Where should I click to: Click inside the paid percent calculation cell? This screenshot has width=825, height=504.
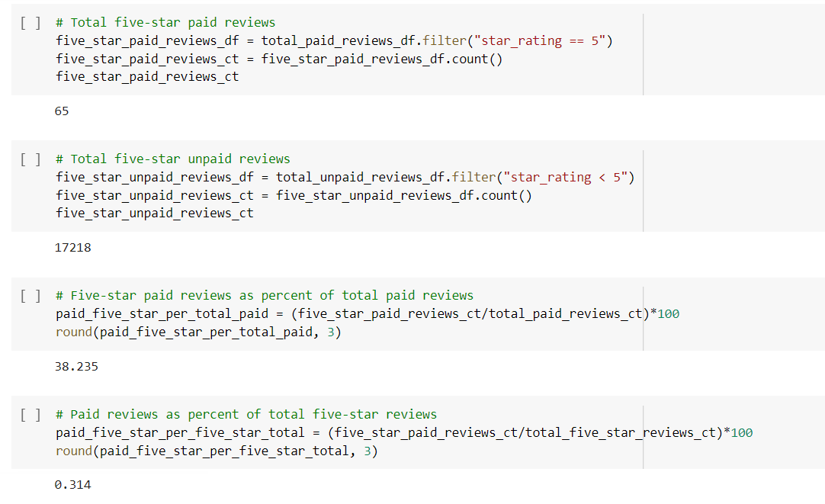305,313
